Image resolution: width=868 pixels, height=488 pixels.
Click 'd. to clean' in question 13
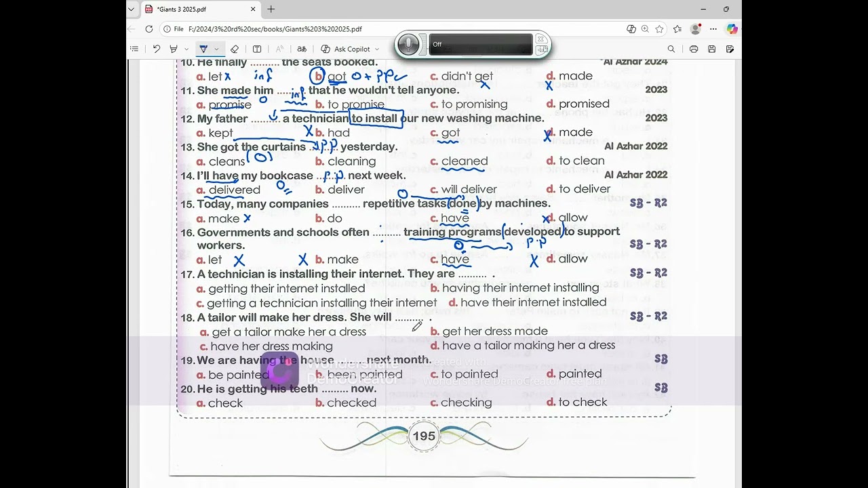tap(576, 161)
